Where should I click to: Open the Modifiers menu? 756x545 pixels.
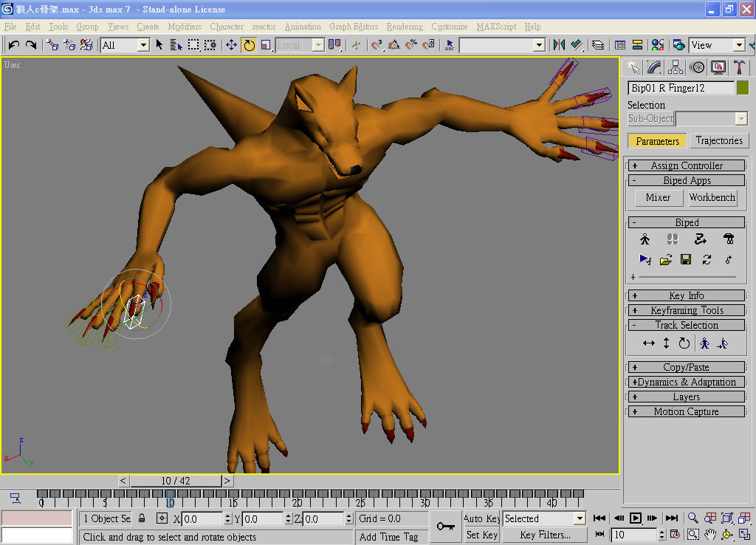click(185, 27)
